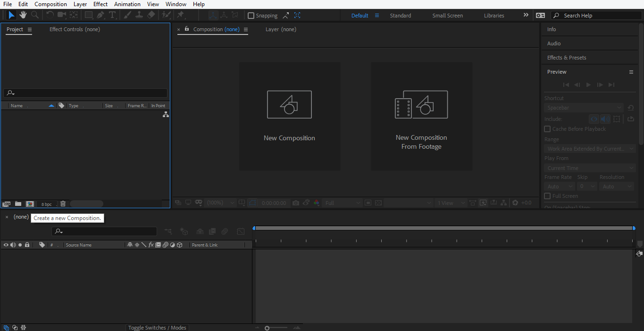Image resolution: width=644 pixels, height=331 pixels.
Task: Open the Spacebar shortcut dropdown
Action: coord(585,108)
